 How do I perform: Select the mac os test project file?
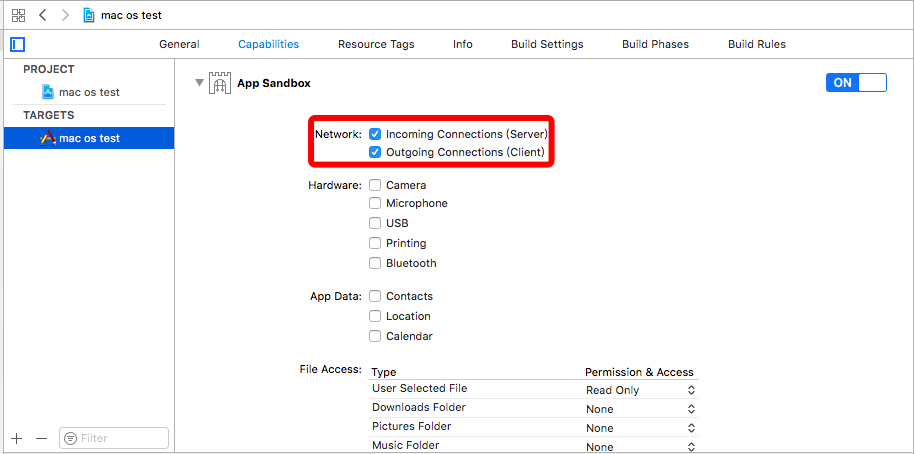[x=88, y=92]
